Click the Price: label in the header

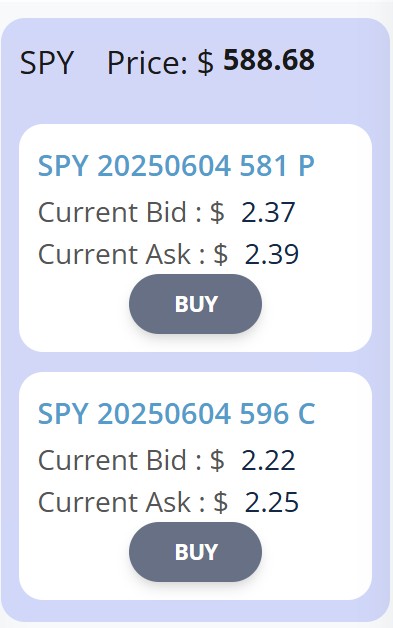point(147,63)
